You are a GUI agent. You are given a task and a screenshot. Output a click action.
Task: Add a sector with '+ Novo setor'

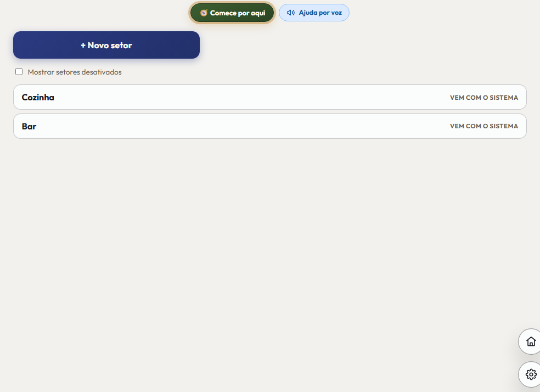coord(106,45)
